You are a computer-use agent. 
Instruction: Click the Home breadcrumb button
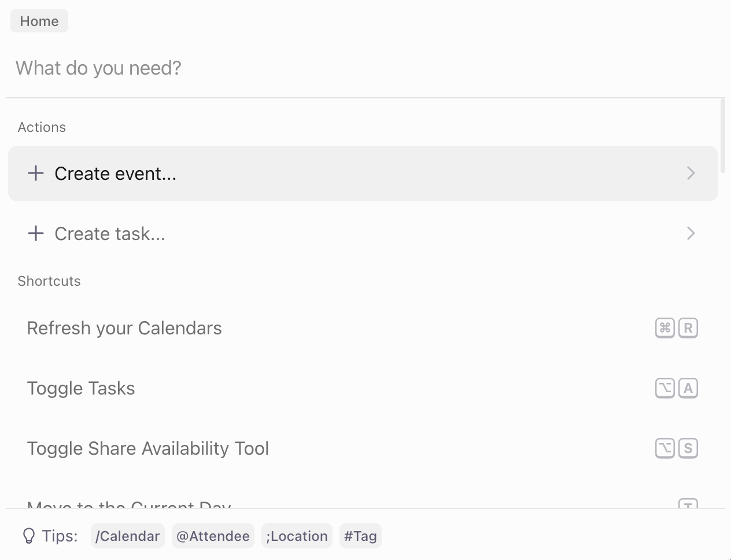39,21
